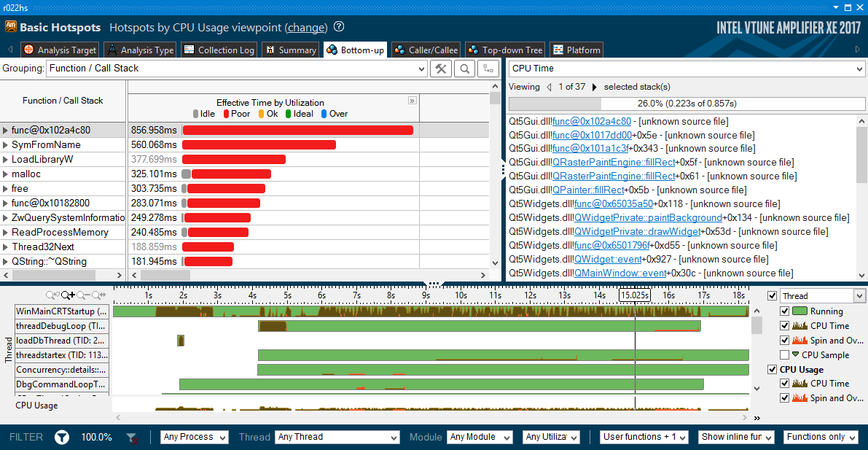Image resolution: width=868 pixels, height=450 pixels.
Task: Clear filters with the crossed funnel icon
Action: tap(132, 438)
